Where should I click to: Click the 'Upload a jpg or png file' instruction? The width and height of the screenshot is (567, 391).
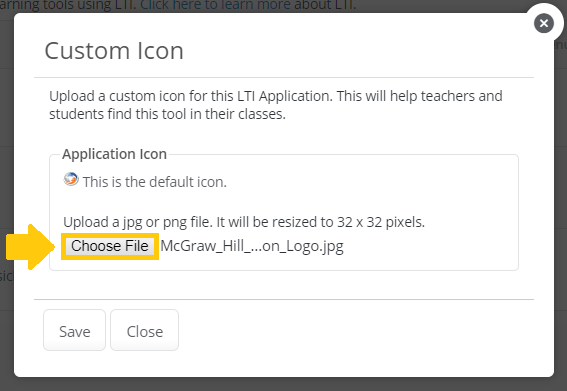pos(244,222)
